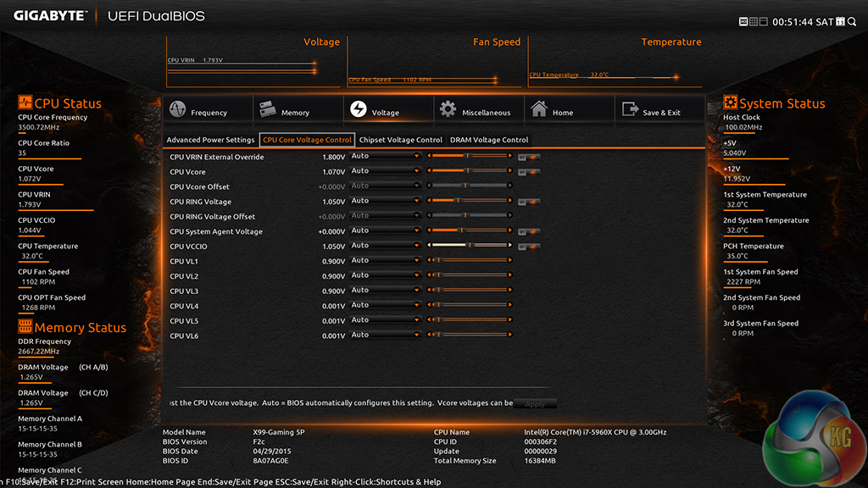Go to Home via house icon
The height and width of the screenshot is (488, 868).
(x=538, y=110)
